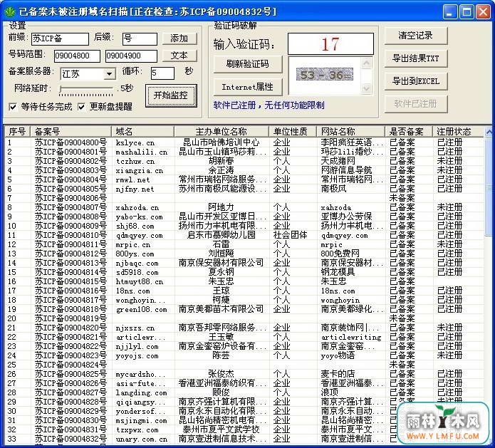This screenshot has width=495, height=448.
Task: Select domain yoyojs.com
Action: [x=137, y=356]
